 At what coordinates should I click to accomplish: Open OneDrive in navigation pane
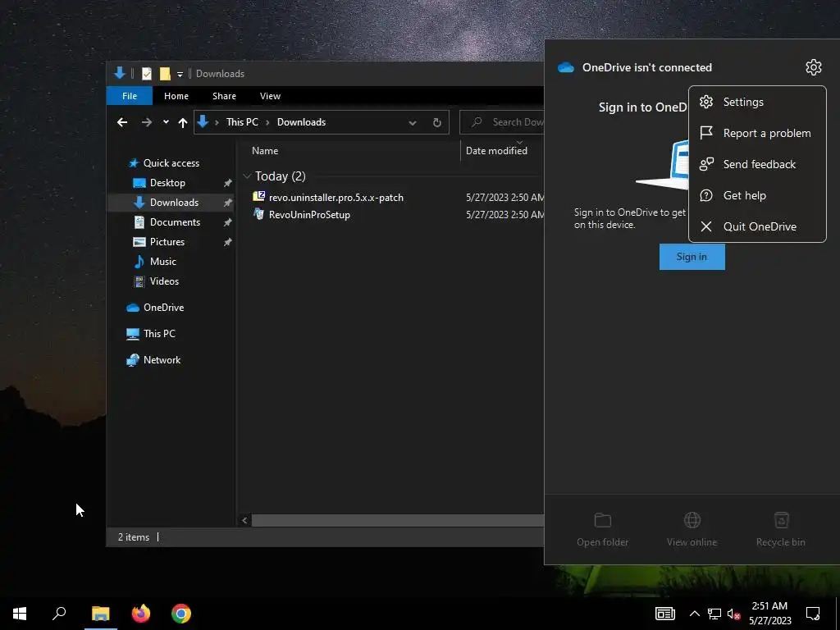click(163, 308)
